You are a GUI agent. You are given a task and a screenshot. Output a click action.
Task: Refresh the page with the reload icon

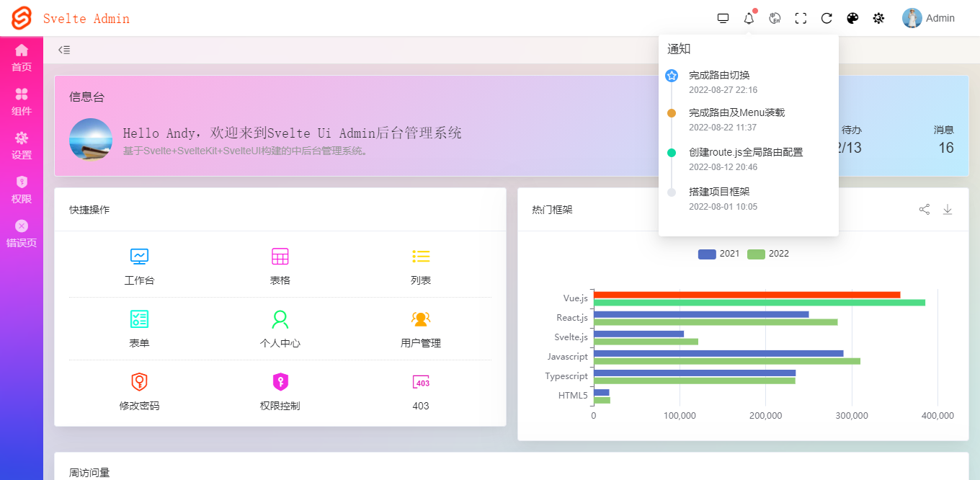coord(827,17)
